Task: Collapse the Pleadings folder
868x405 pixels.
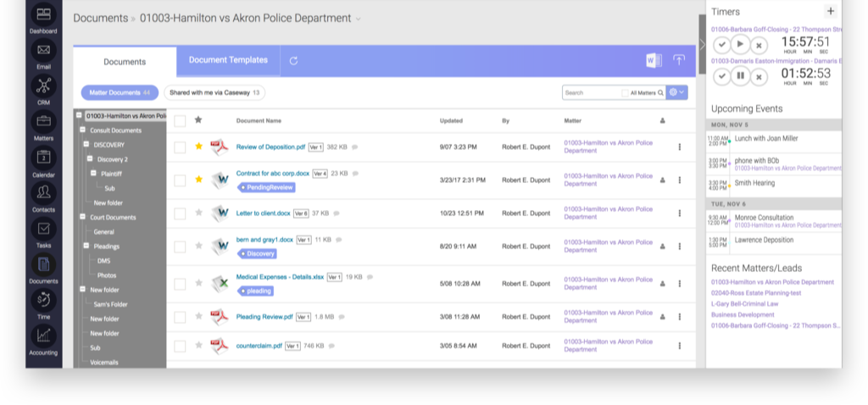Action: [86, 247]
